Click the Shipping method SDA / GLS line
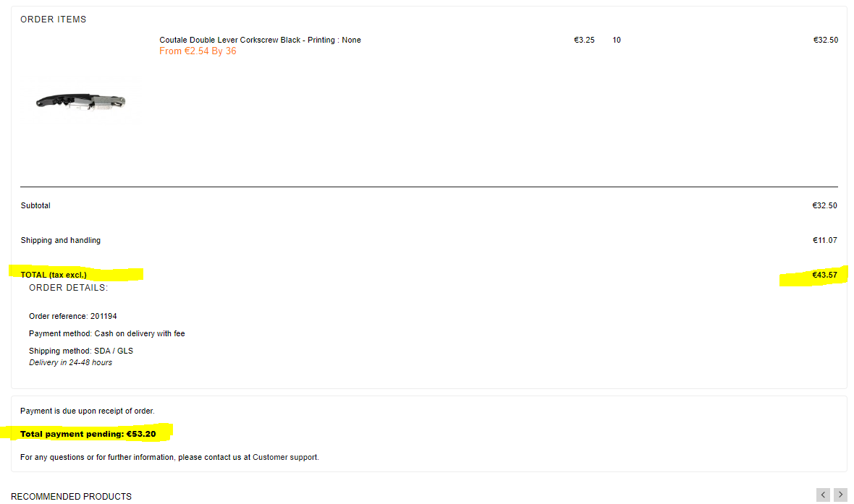Screen dimensions: 854x504 (x=81, y=351)
